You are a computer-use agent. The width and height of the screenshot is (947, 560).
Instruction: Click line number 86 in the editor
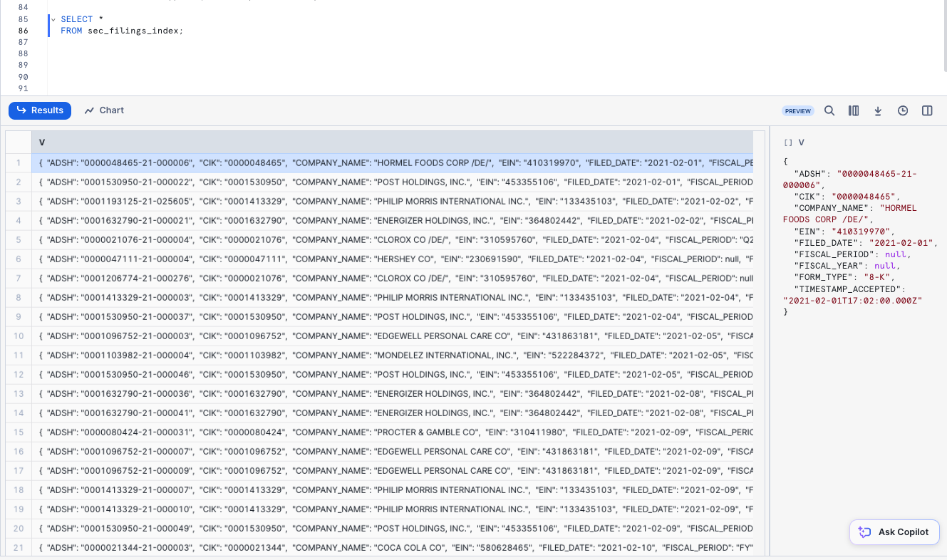[24, 31]
